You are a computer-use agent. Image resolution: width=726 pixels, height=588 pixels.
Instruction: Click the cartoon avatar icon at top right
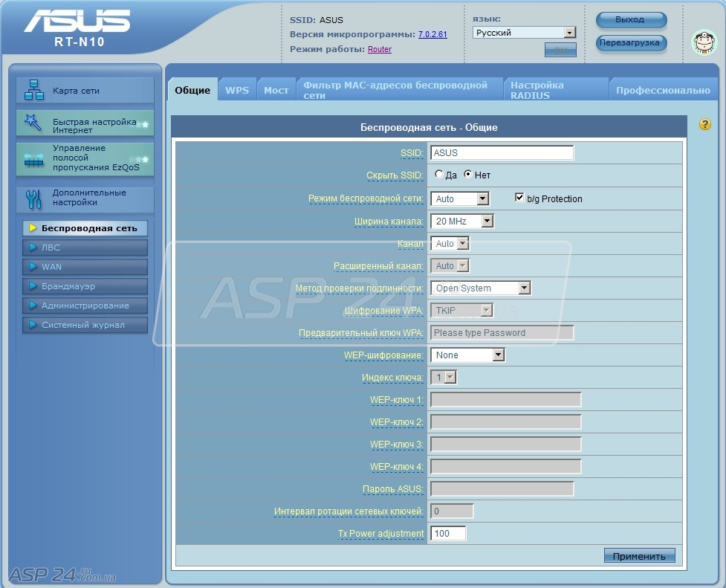coord(704,42)
